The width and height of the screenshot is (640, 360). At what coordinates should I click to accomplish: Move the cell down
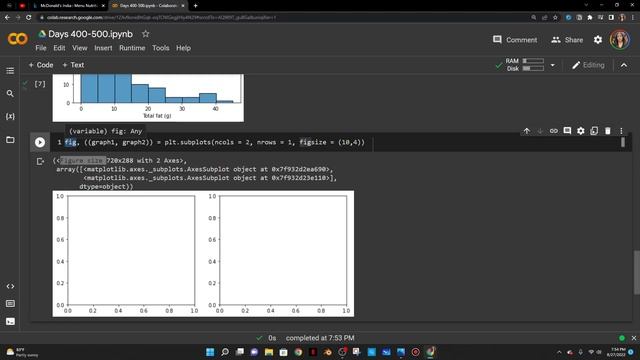coord(540,131)
